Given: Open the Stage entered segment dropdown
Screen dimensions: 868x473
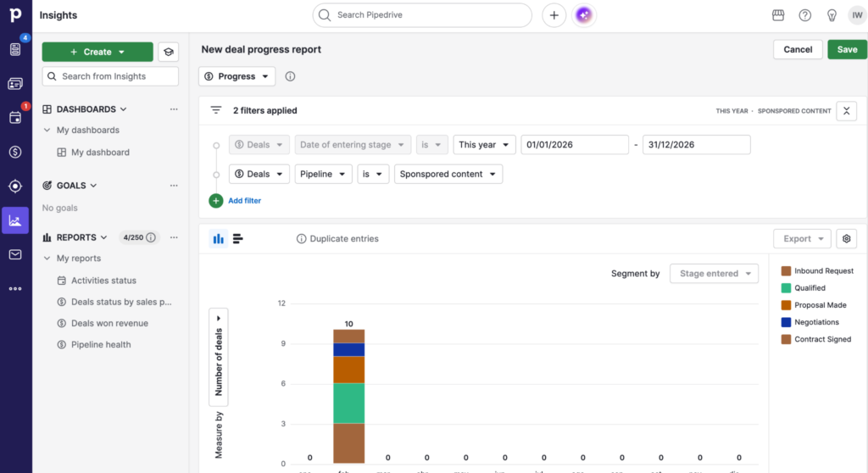Looking at the screenshot, I should click(x=714, y=274).
